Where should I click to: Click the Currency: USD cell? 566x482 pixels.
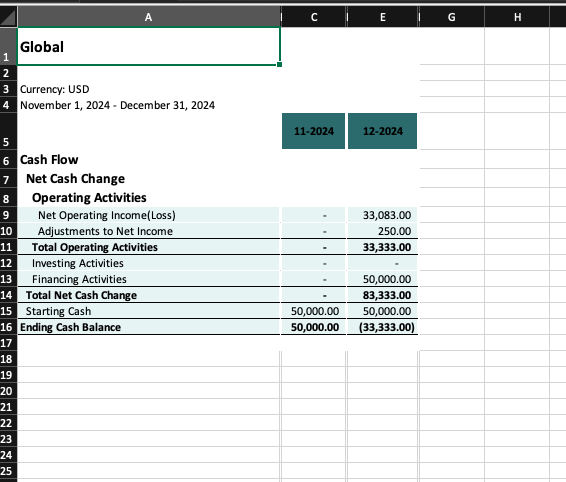pos(55,89)
